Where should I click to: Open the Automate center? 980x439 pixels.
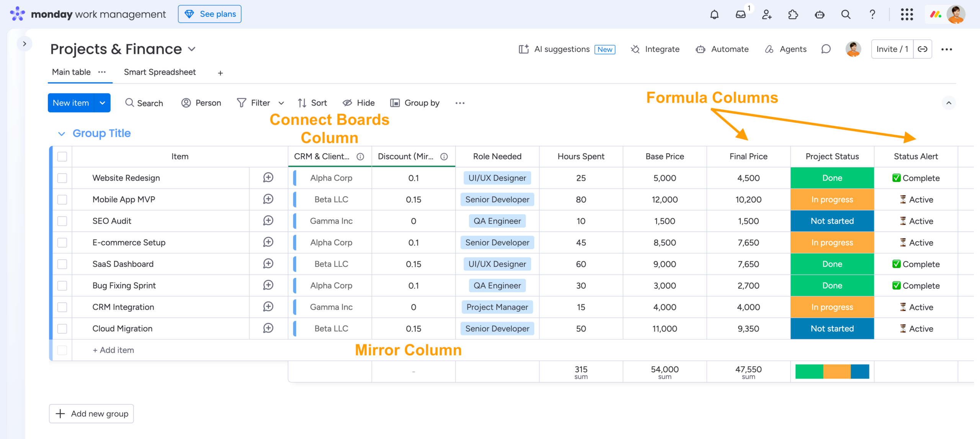(722, 49)
